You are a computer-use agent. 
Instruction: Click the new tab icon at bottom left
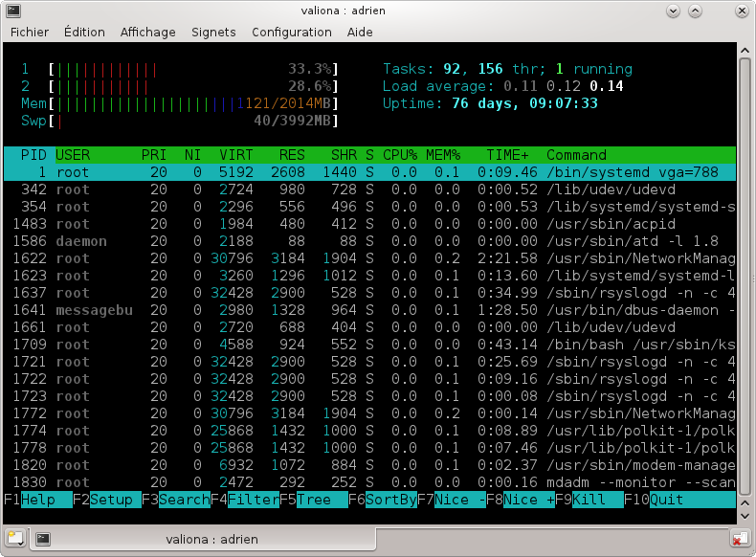pyautogui.click(x=15, y=538)
